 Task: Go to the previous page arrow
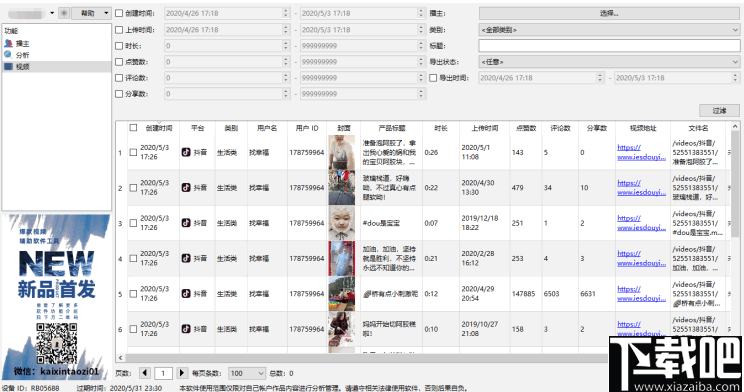coord(145,373)
